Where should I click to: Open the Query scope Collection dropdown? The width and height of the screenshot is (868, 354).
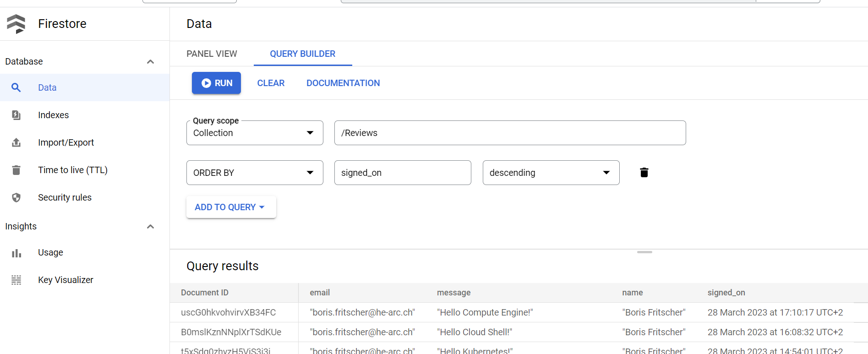click(x=254, y=133)
